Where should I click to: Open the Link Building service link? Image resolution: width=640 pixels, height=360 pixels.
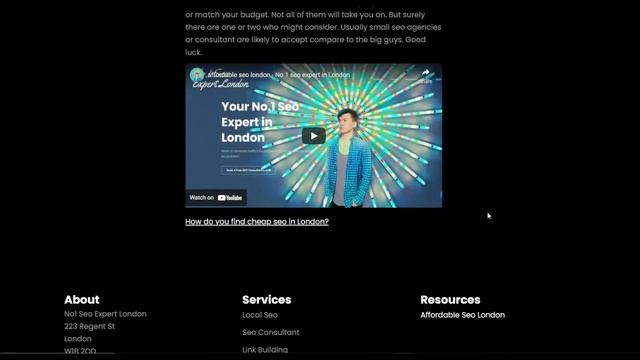point(265,350)
